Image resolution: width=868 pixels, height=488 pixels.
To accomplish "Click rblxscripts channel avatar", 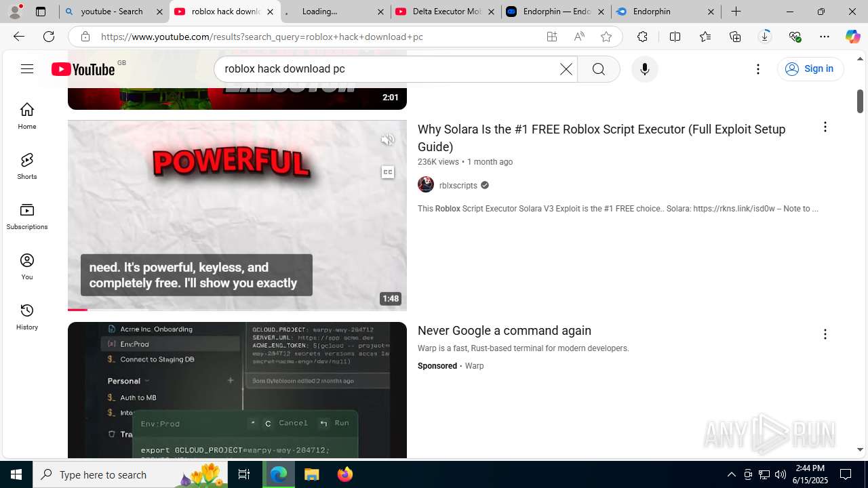I will [426, 184].
